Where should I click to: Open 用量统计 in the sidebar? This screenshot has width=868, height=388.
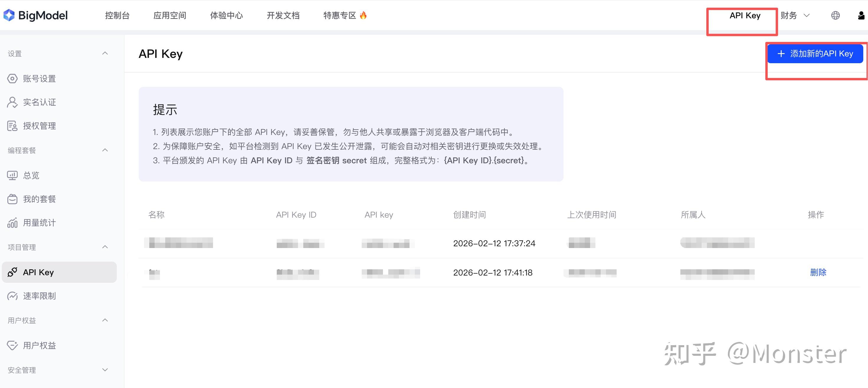pyautogui.click(x=39, y=223)
